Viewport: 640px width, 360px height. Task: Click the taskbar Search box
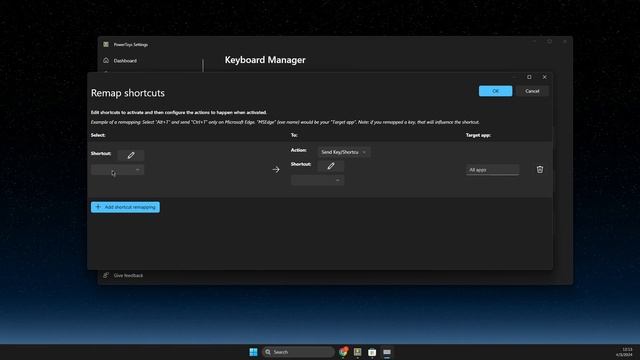pyautogui.click(x=298, y=352)
